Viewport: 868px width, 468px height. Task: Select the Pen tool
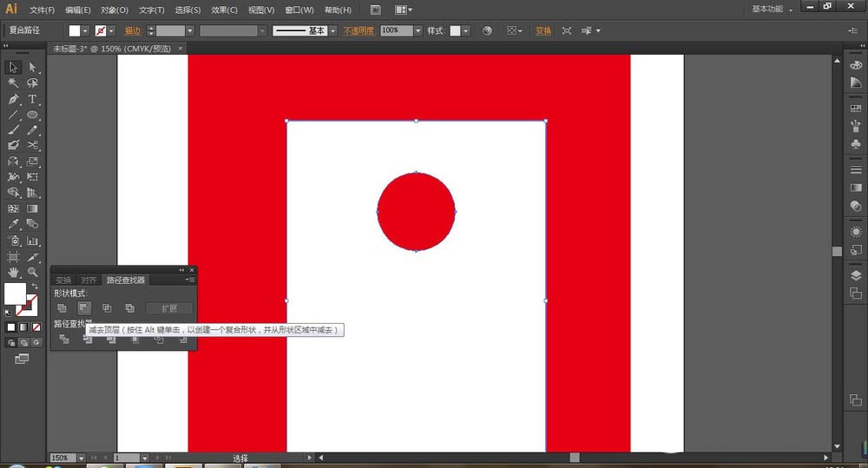click(x=13, y=99)
